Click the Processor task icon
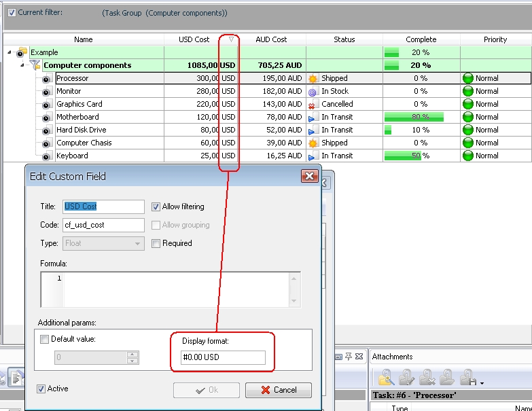The image size is (532, 411). click(46, 79)
